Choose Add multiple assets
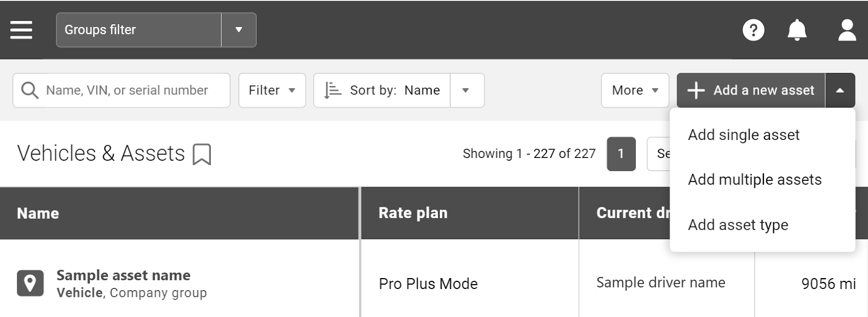 coord(754,180)
